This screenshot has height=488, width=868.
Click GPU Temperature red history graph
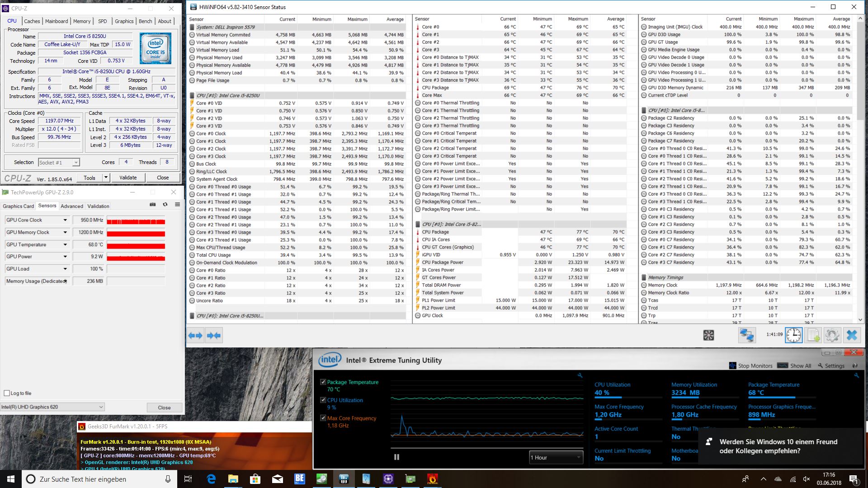pos(136,244)
